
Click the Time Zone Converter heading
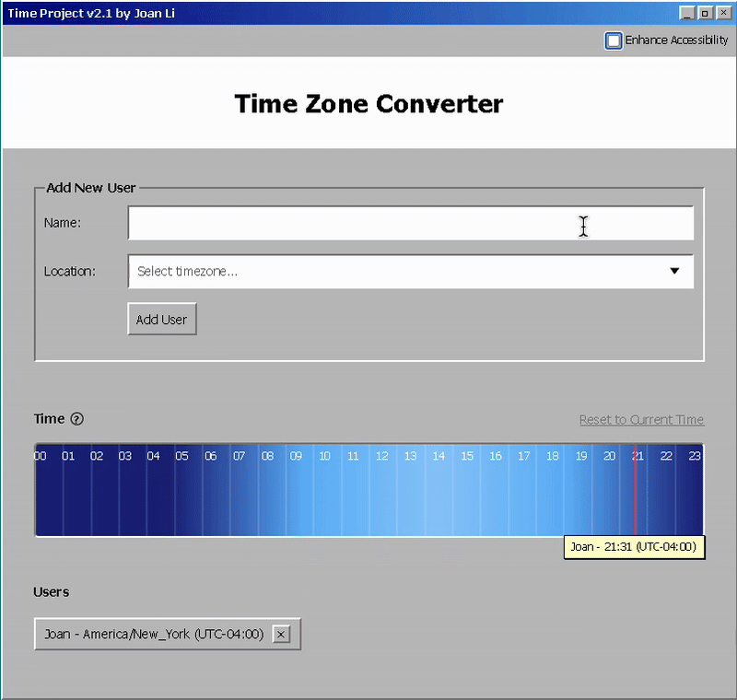point(369,104)
